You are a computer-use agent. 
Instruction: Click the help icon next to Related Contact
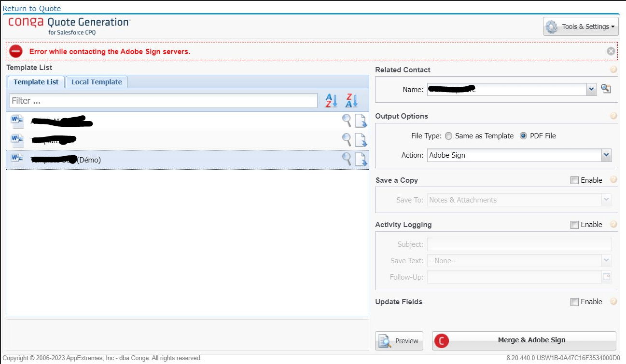(613, 69)
